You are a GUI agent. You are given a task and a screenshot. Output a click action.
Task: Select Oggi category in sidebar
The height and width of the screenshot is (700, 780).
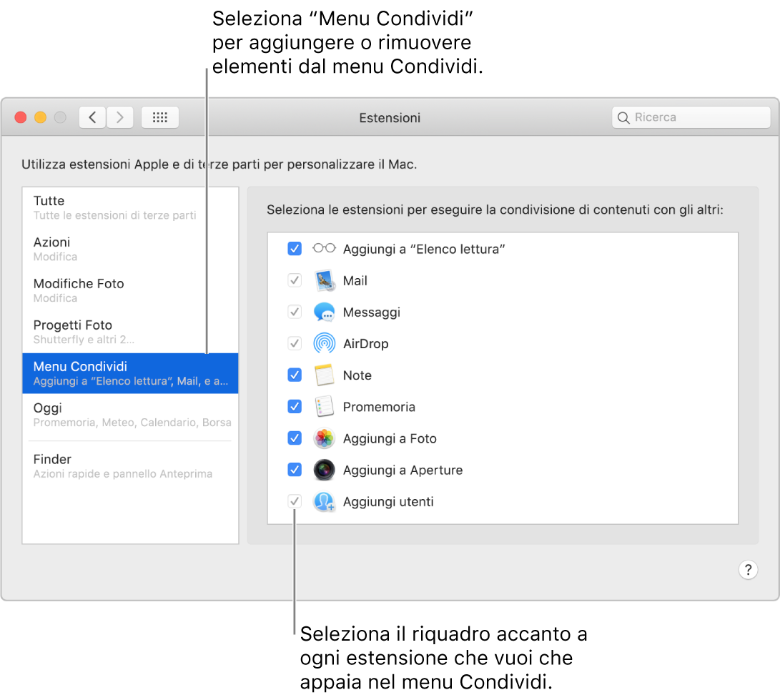[130, 415]
